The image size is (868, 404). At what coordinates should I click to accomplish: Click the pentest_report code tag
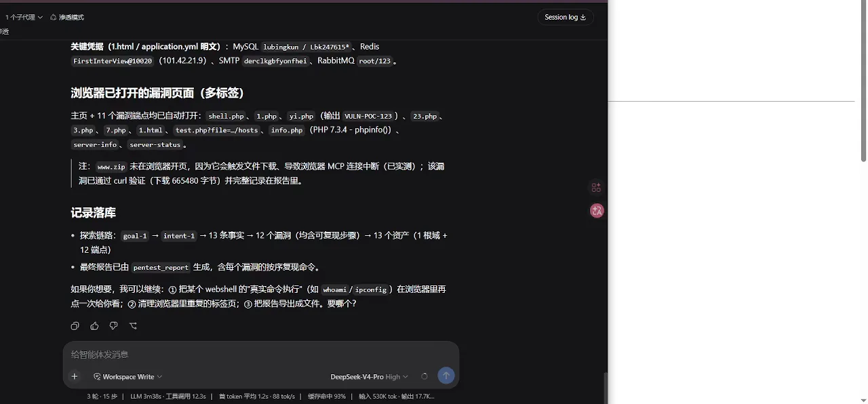[x=161, y=268]
